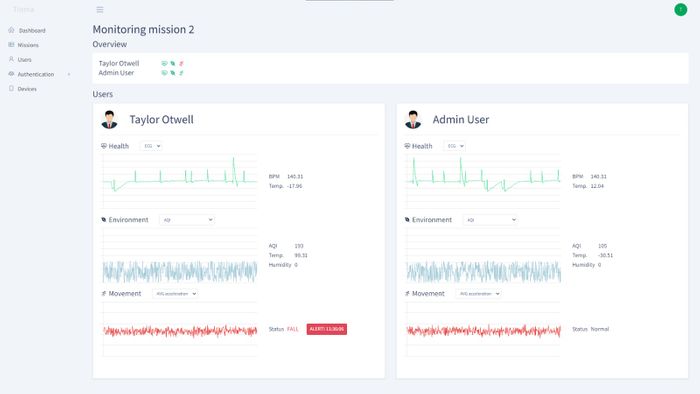Click Admin User's environment leaf icon in Overview
This screenshot has width=700, height=394.
173,73
